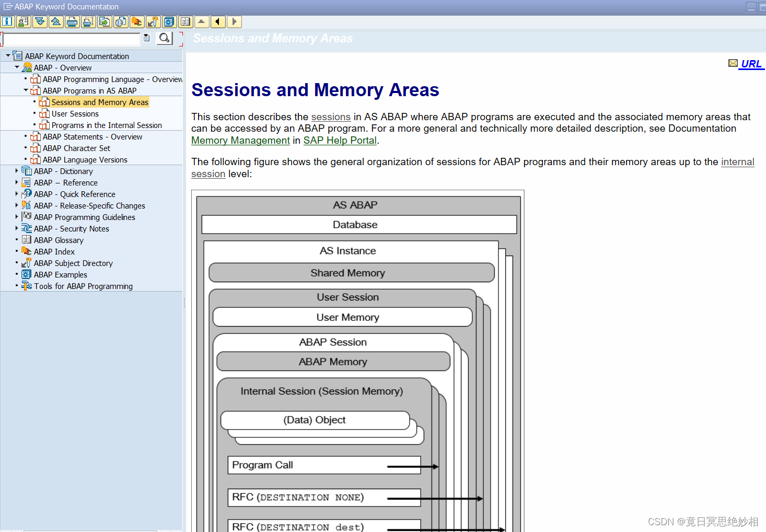Click ABAP Examples in the tree
The width and height of the screenshot is (766, 532).
click(x=61, y=275)
